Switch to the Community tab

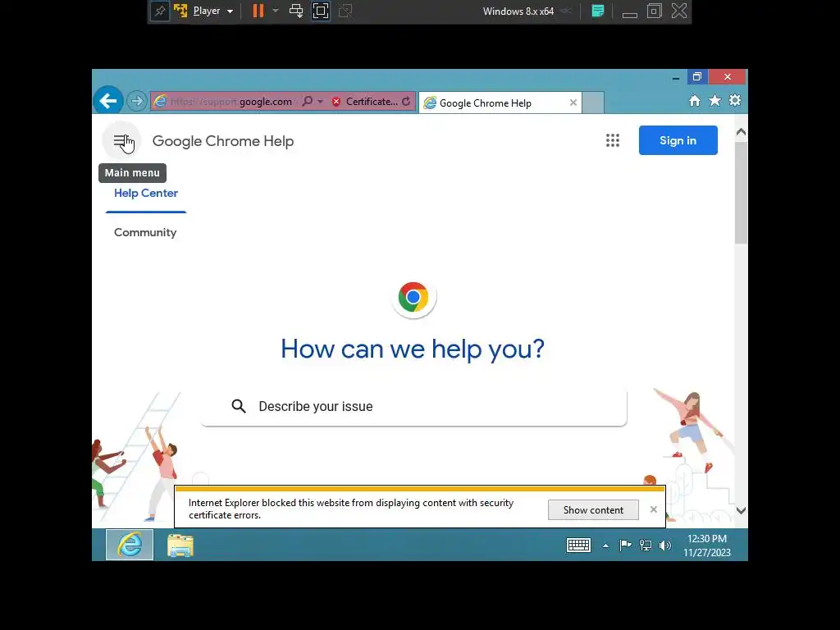tap(145, 232)
